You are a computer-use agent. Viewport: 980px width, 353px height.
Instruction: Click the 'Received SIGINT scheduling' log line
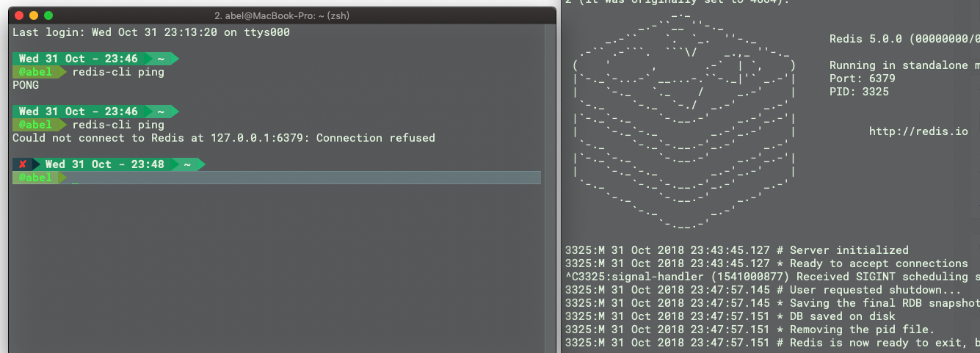772,277
